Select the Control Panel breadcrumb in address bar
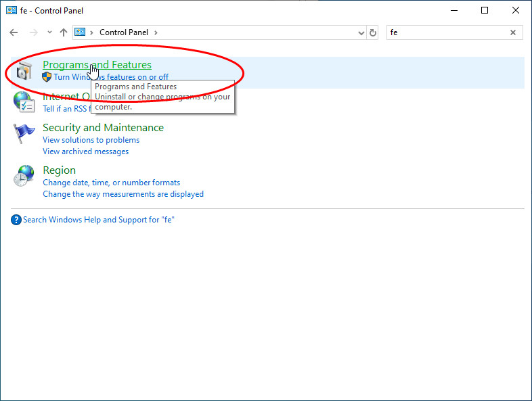The width and height of the screenshot is (532, 401). pyautogui.click(x=125, y=32)
